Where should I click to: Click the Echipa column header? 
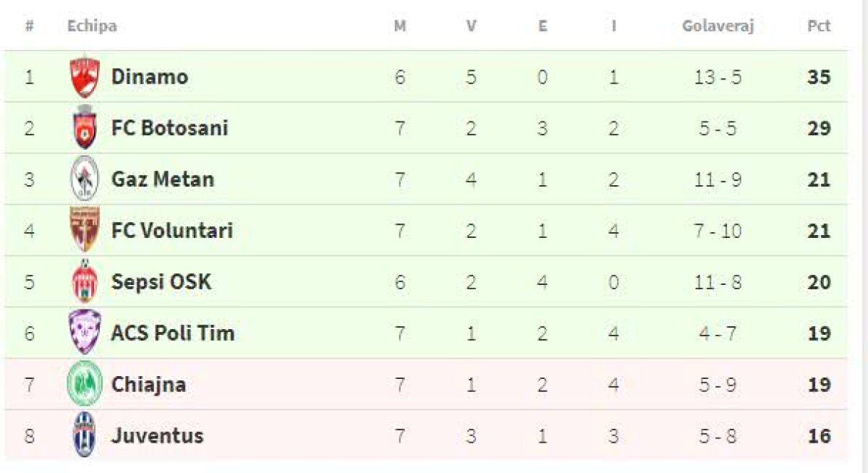92,26
